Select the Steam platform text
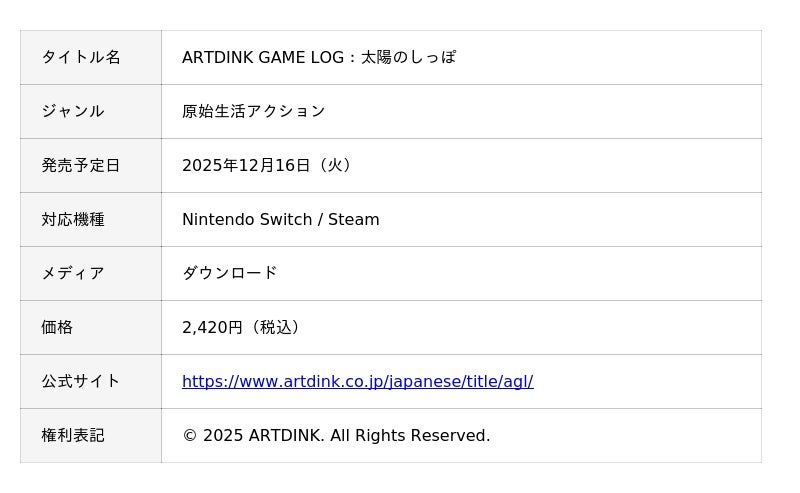The height and width of the screenshot is (493, 800). (354, 219)
